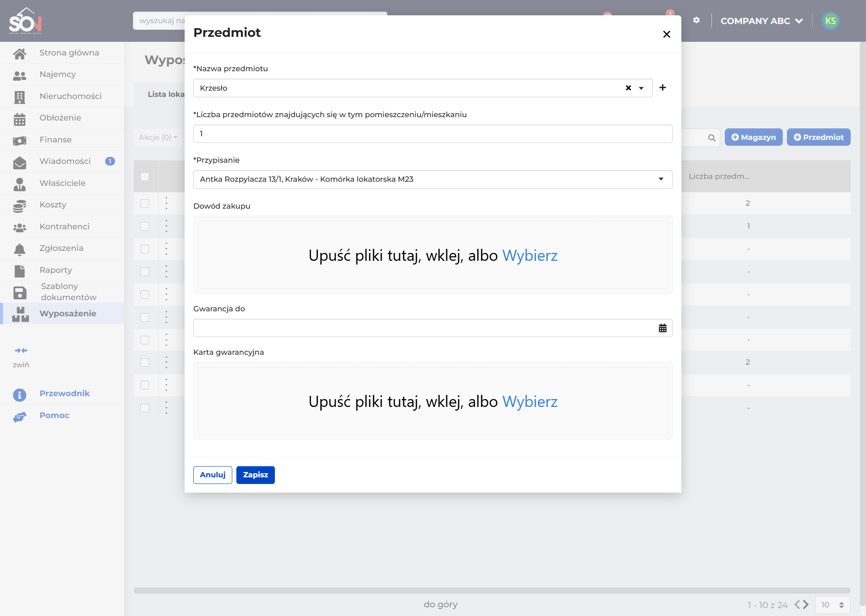Check the sixth table row checkbox
Image resolution: width=866 pixels, height=616 pixels.
144,317
